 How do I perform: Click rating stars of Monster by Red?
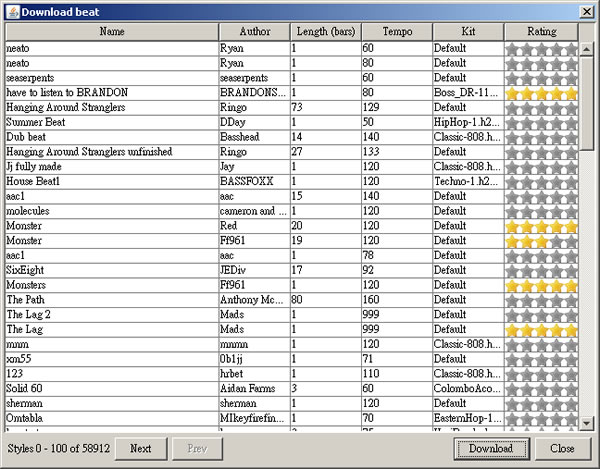point(541,226)
